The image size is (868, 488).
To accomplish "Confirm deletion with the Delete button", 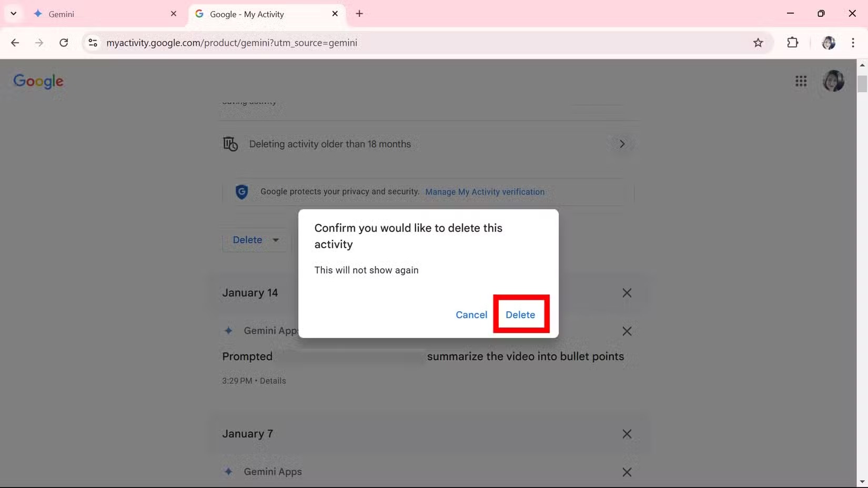I will point(520,314).
